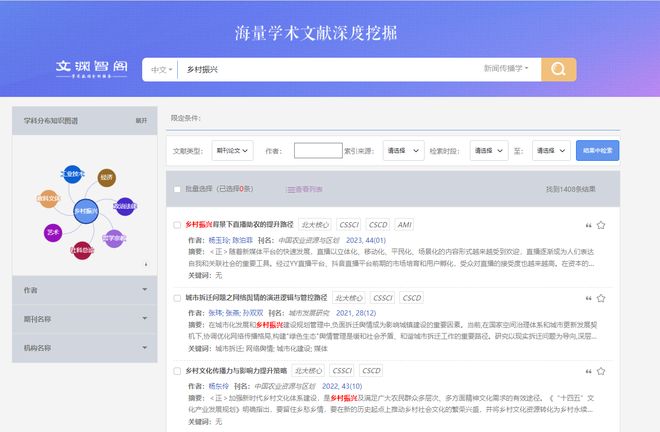Open the 索引来源 dropdown
Image resolution: width=660 pixels, height=432 pixels.
403,151
